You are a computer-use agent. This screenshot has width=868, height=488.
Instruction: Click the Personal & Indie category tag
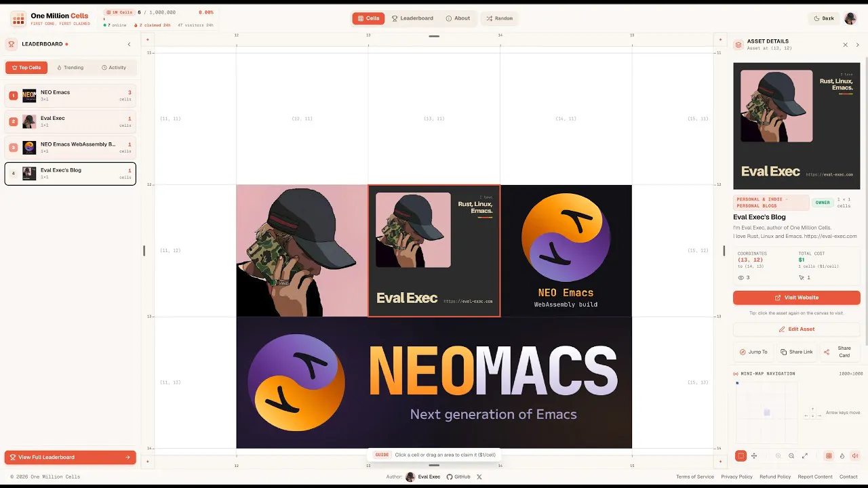click(771, 203)
